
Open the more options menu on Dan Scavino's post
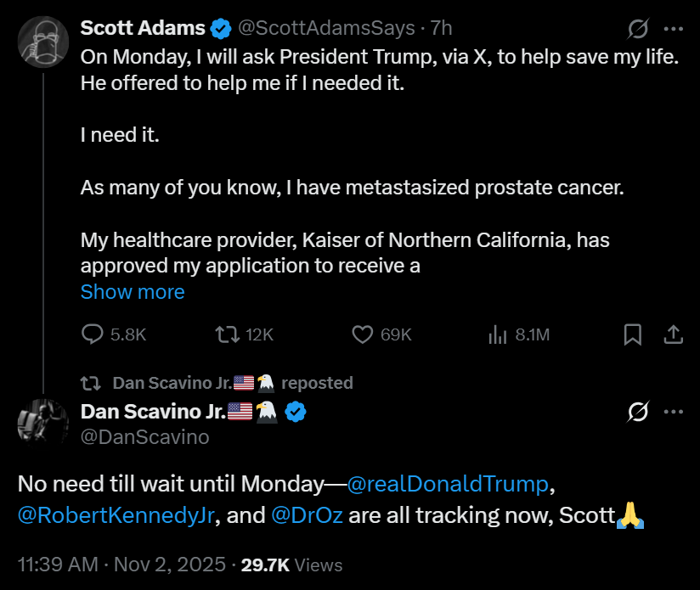pyautogui.click(x=674, y=413)
